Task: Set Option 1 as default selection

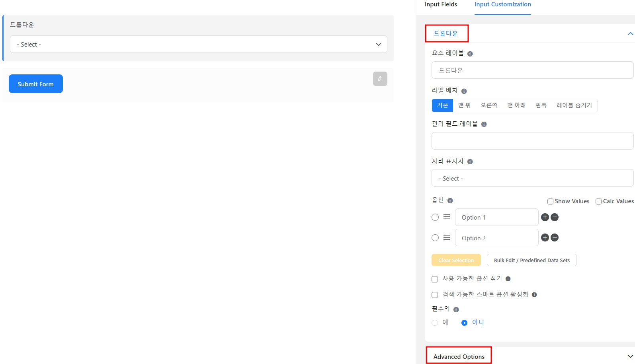Action: point(435,217)
